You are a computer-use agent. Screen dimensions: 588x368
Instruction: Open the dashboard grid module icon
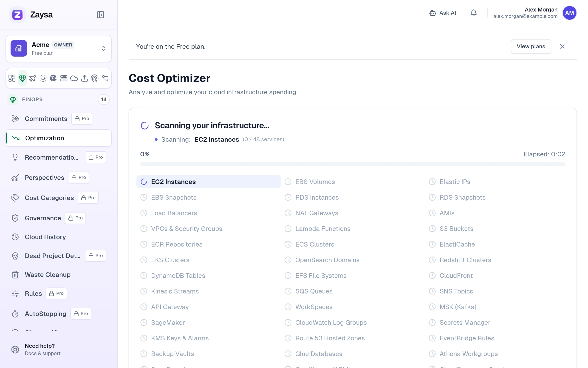click(12, 78)
